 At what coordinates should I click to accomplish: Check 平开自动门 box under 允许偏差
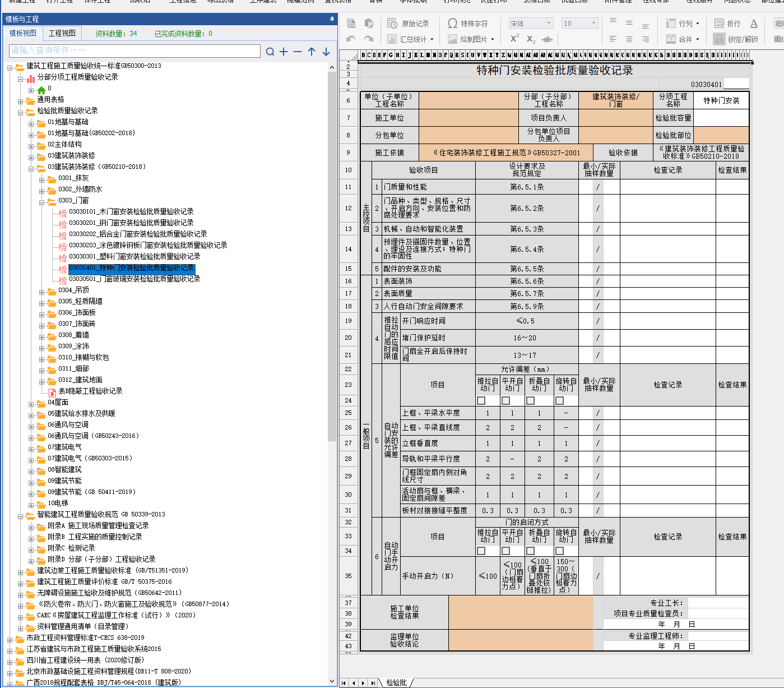(505, 400)
